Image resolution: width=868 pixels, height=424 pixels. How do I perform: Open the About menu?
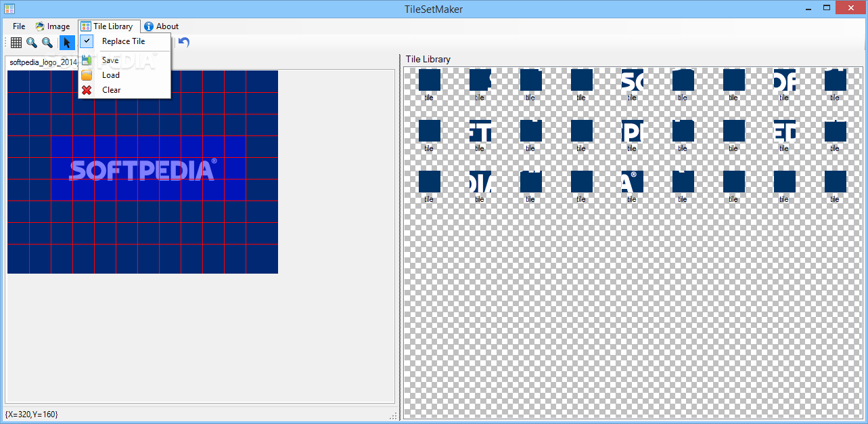pyautogui.click(x=162, y=26)
